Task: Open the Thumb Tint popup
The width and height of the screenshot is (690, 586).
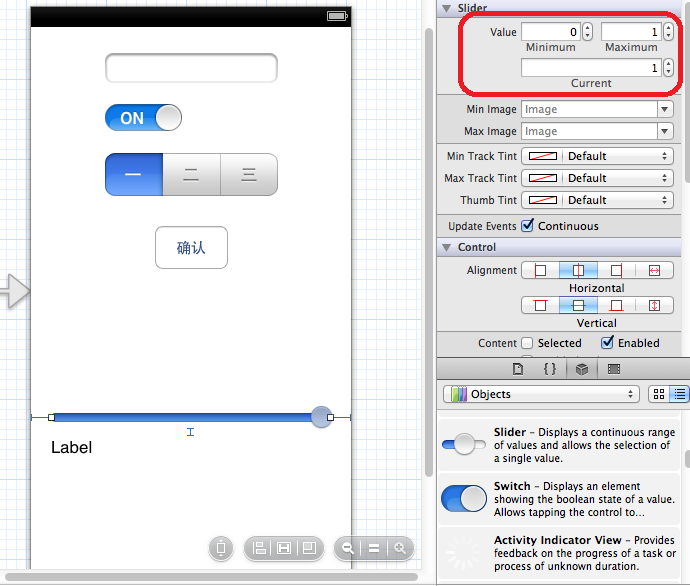Action: [x=598, y=200]
